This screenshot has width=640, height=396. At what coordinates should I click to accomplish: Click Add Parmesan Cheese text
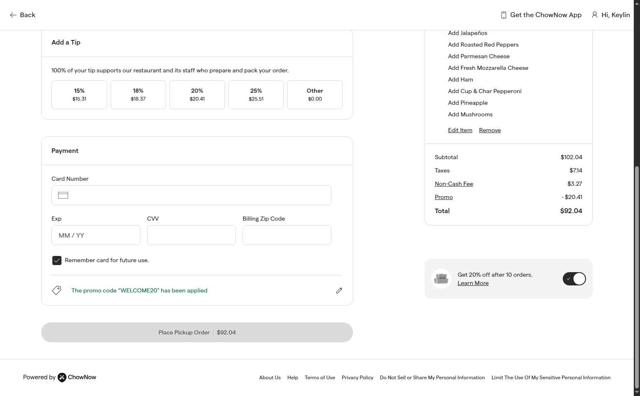click(479, 56)
